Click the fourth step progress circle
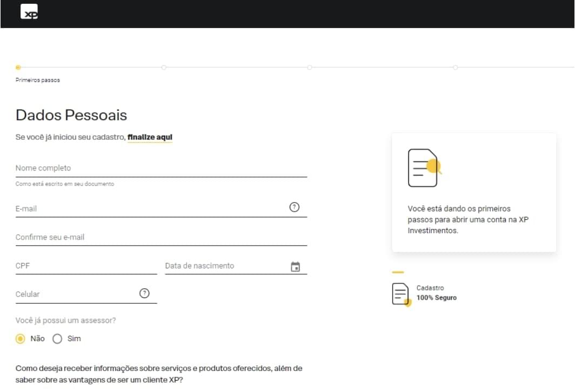Image resolution: width=575 pixels, height=392 pixels. [456, 67]
